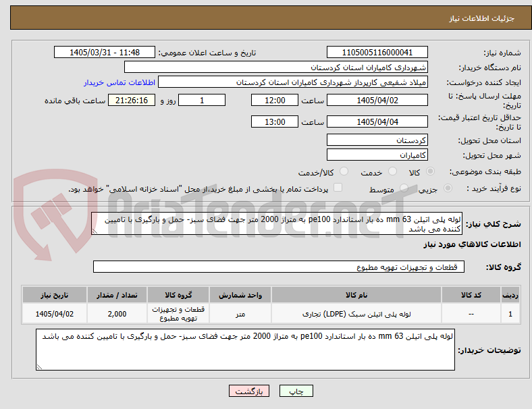Screen dimensions: 532x409
Task: Click the شماره نیاز number field
Action: coord(377,52)
